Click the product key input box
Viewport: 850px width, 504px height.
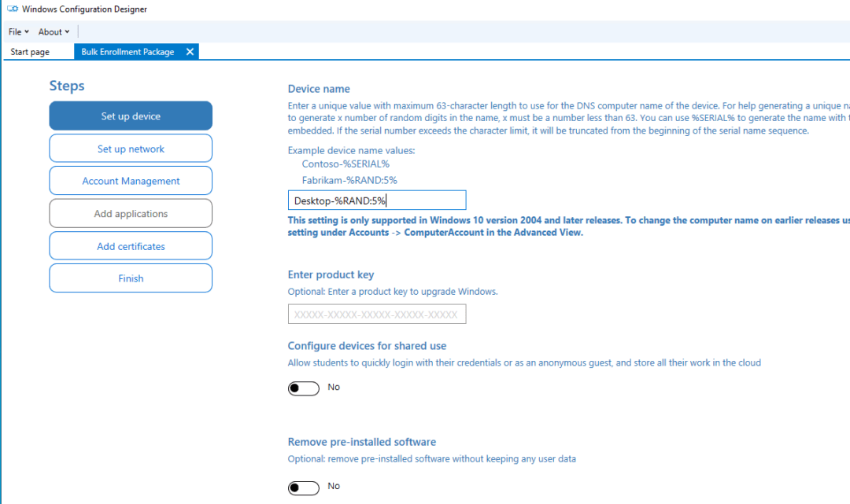pyautogui.click(x=376, y=314)
